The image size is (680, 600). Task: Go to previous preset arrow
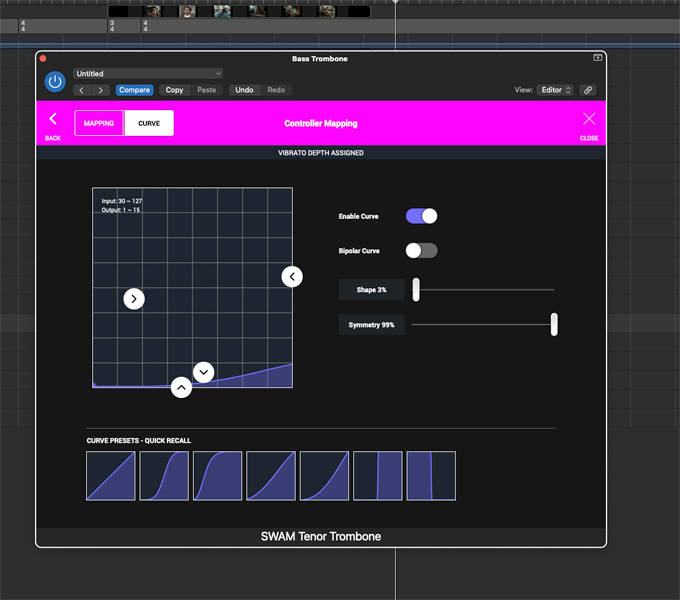[x=82, y=90]
